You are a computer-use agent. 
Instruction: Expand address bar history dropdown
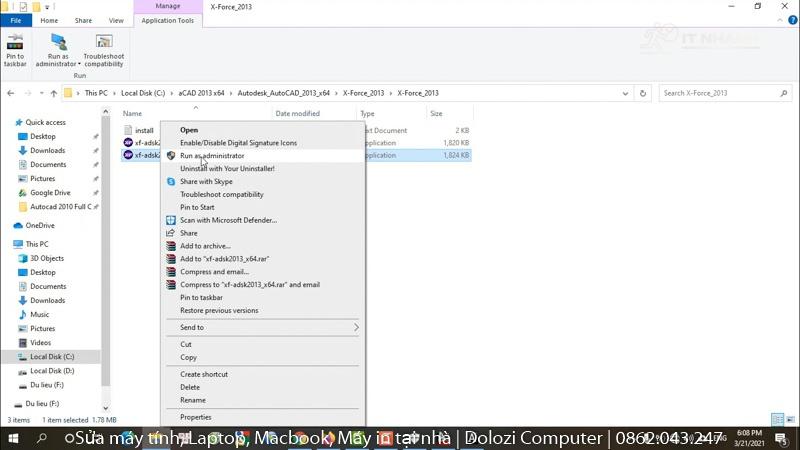click(625, 93)
